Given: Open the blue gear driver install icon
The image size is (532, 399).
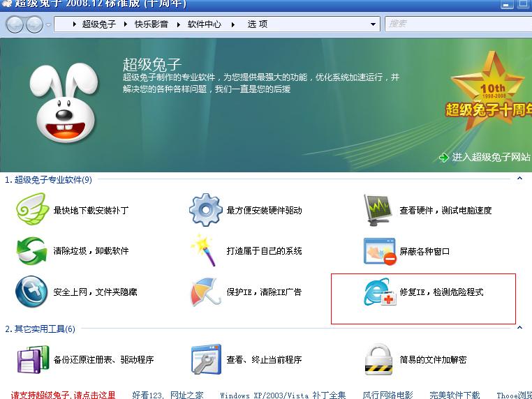Looking at the screenshot, I should 205,210.
